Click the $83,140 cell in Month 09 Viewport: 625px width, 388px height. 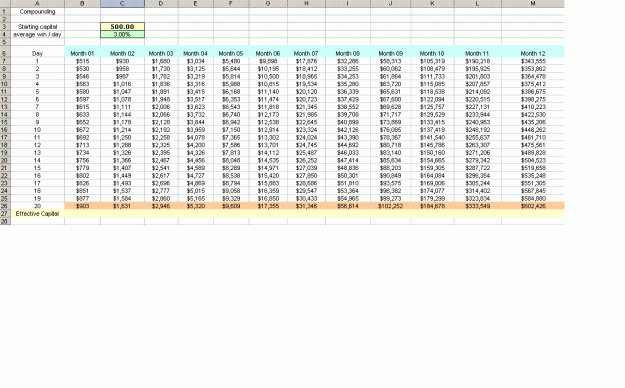click(391, 153)
